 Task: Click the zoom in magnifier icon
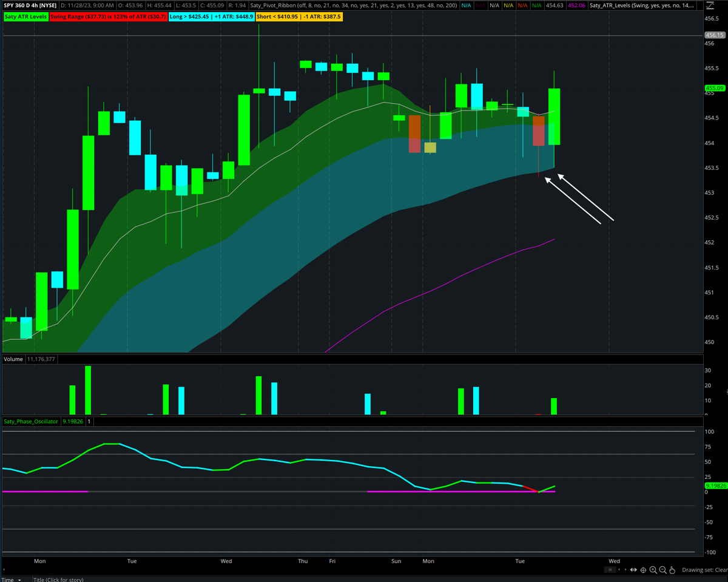pos(653,570)
